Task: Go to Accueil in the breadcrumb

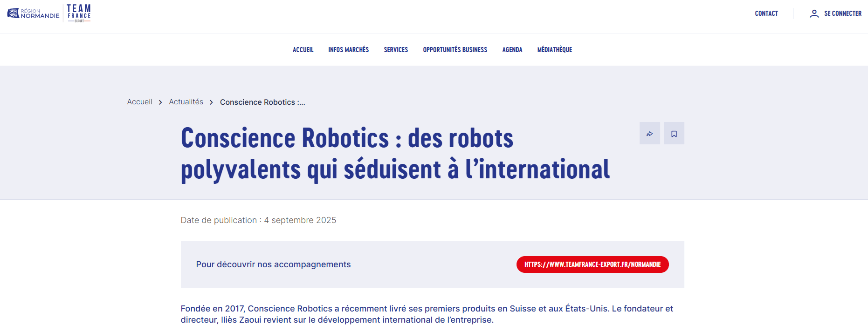Action: click(139, 102)
